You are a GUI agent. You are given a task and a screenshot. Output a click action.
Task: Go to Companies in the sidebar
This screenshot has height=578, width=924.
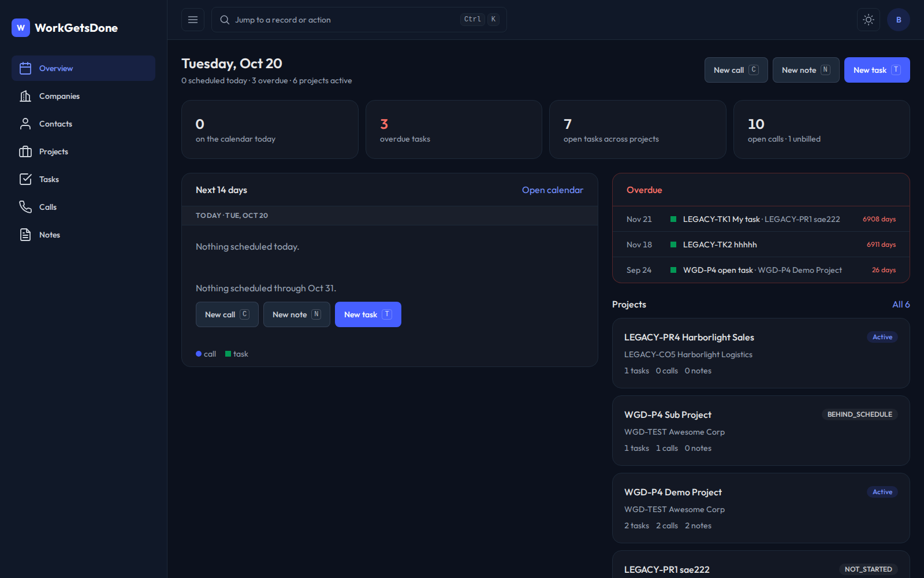coord(83,96)
